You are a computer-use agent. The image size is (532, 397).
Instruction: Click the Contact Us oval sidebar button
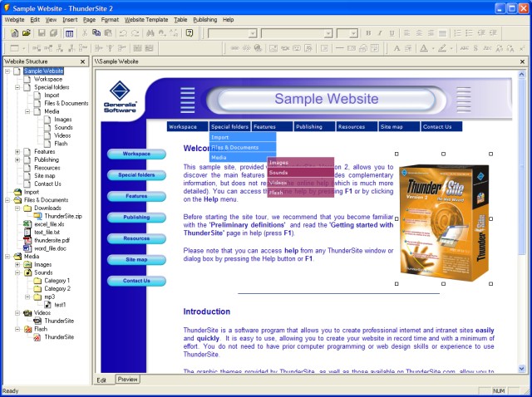point(136,281)
